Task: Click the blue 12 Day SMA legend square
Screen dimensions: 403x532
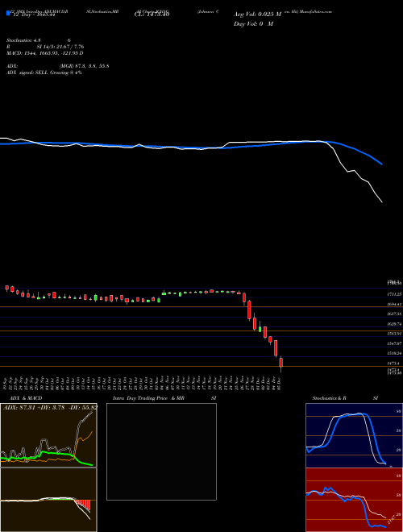Action: 8,13
